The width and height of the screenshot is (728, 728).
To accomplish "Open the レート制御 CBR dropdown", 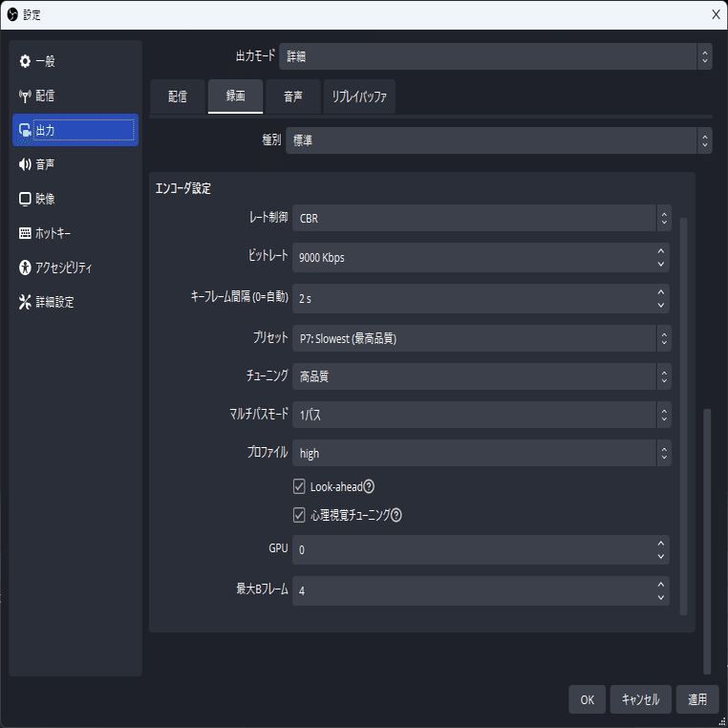I will point(482,218).
